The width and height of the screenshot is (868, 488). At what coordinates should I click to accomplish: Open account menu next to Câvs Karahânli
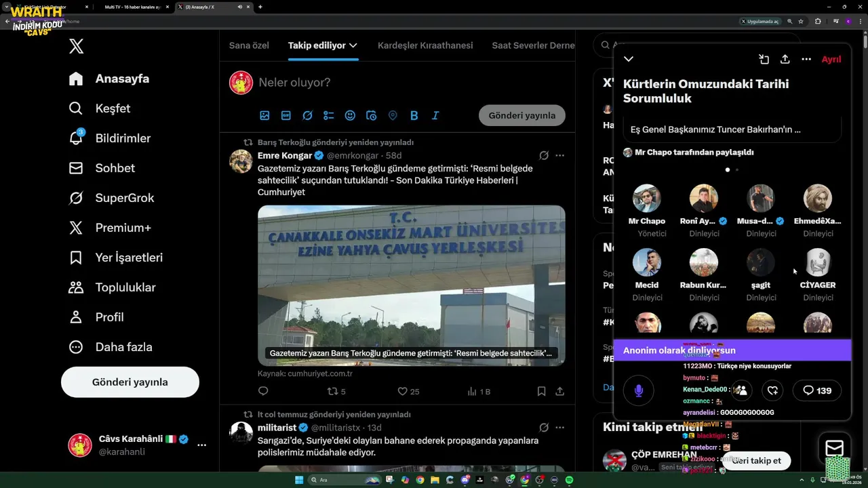201,445
